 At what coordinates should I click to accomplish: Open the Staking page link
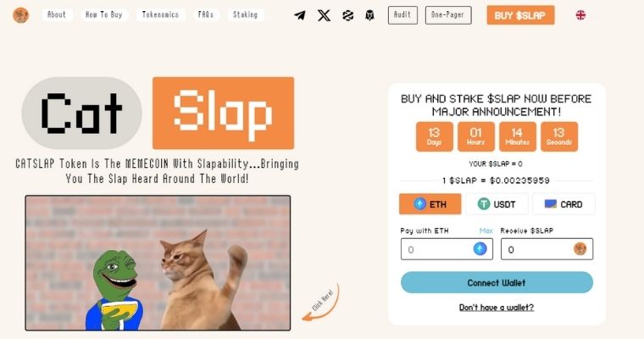pos(245,14)
